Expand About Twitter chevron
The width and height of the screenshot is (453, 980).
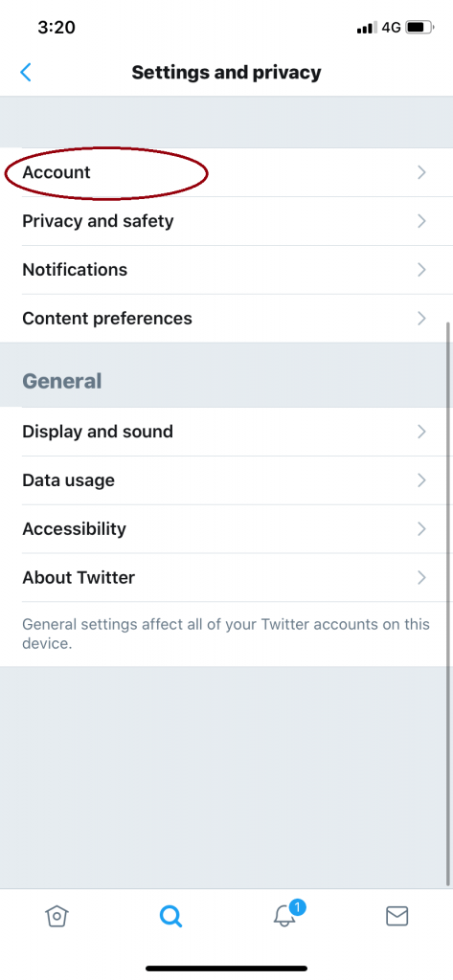421,577
